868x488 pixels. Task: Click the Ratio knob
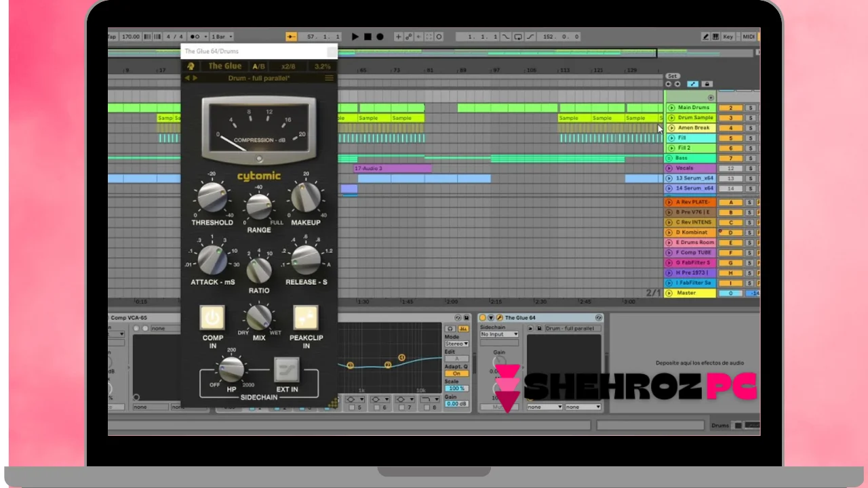259,270
